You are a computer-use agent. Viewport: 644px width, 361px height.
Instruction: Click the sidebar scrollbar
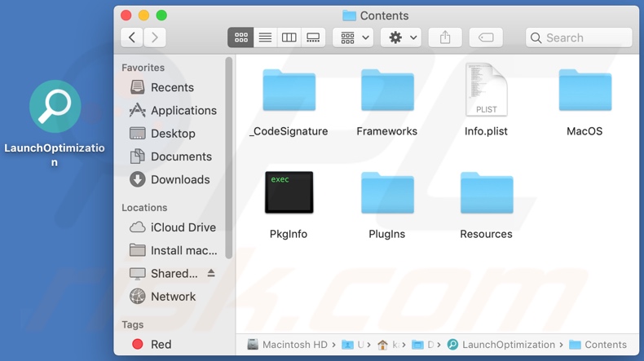click(x=229, y=158)
